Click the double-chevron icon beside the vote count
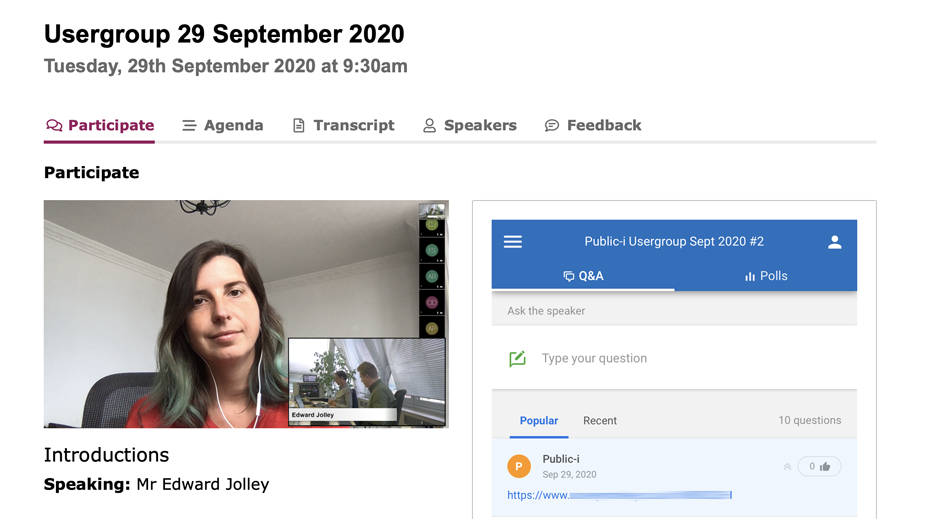This screenshot has height=519, width=950. pyautogui.click(x=787, y=466)
